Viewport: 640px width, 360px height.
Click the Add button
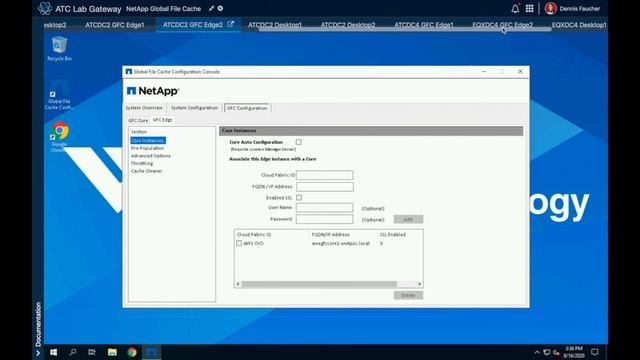point(408,219)
